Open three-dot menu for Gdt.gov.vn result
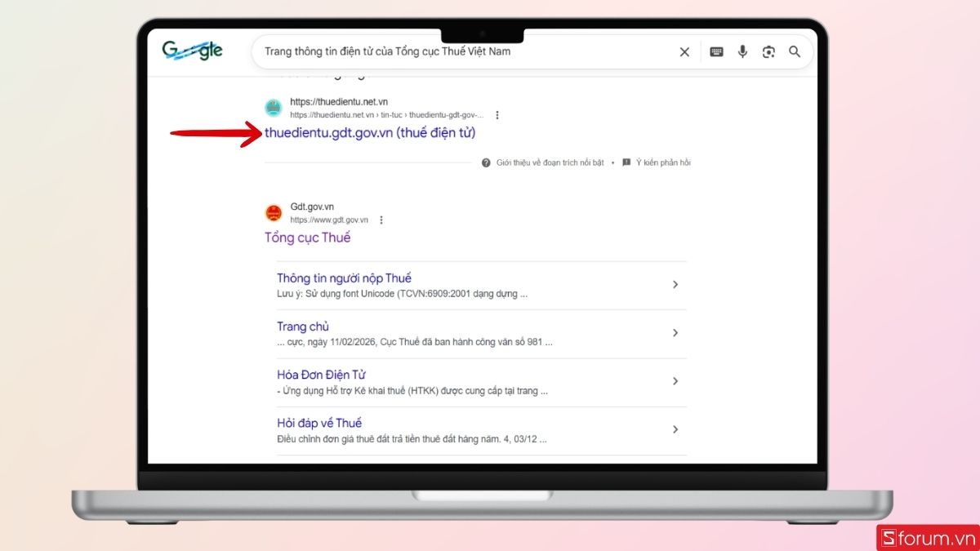This screenshot has height=551, width=980. (x=381, y=220)
